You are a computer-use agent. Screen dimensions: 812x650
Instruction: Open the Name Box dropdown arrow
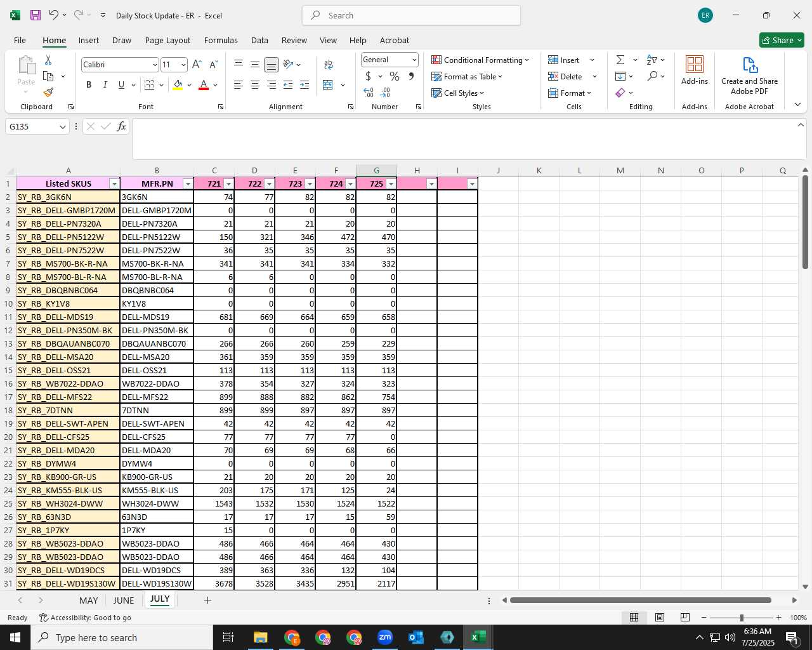(x=62, y=127)
